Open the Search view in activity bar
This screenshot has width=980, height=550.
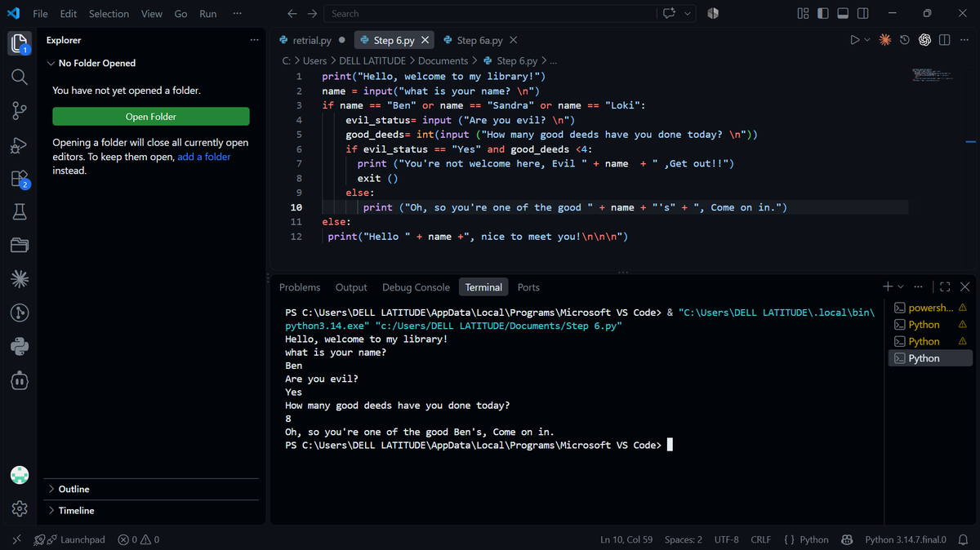click(x=20, y=76)
